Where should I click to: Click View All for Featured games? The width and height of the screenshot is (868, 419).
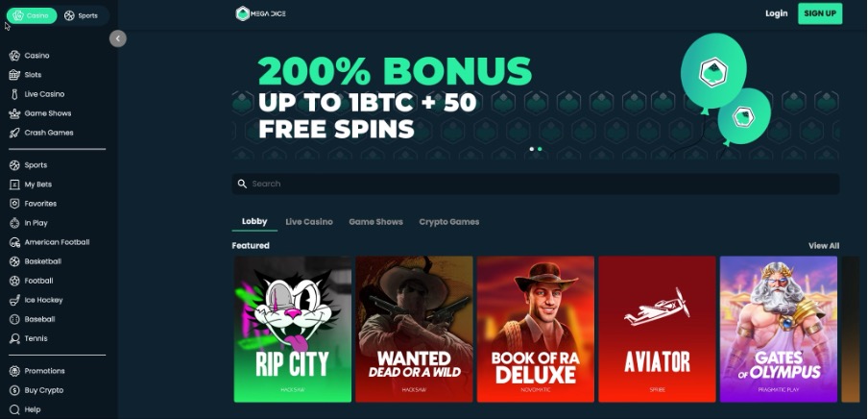[824, 246]
